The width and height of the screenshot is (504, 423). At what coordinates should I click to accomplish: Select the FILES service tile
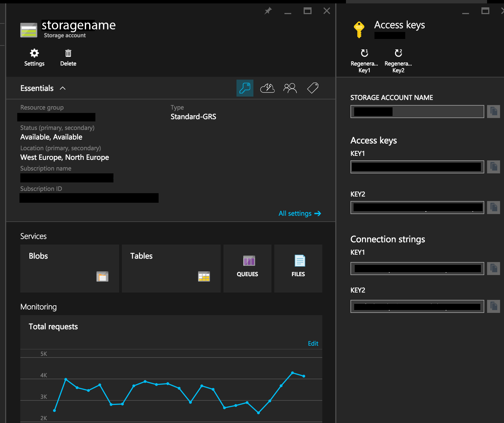coord(298,268)
